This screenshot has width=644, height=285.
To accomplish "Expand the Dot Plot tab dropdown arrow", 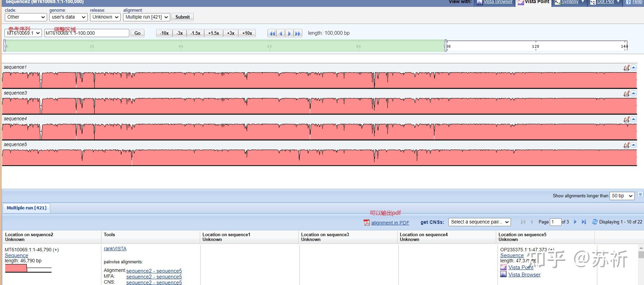I will (x=618, y=2).
